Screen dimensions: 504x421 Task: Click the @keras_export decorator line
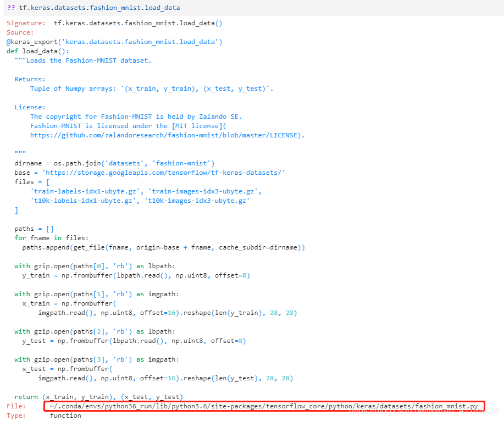tap(114, 42)
